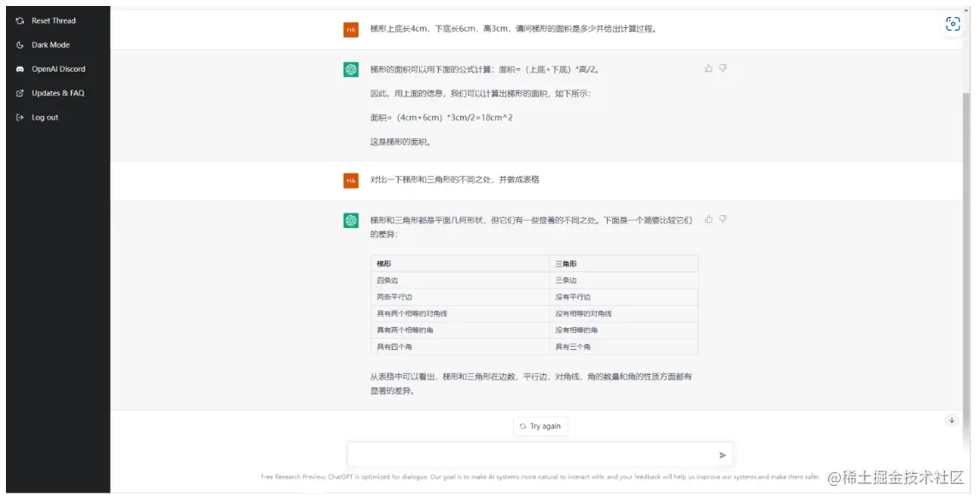This screenshot has height=502, width=980.
Task: Click the summary paragraph starting 从表格中可以看出
Action: 531,384
